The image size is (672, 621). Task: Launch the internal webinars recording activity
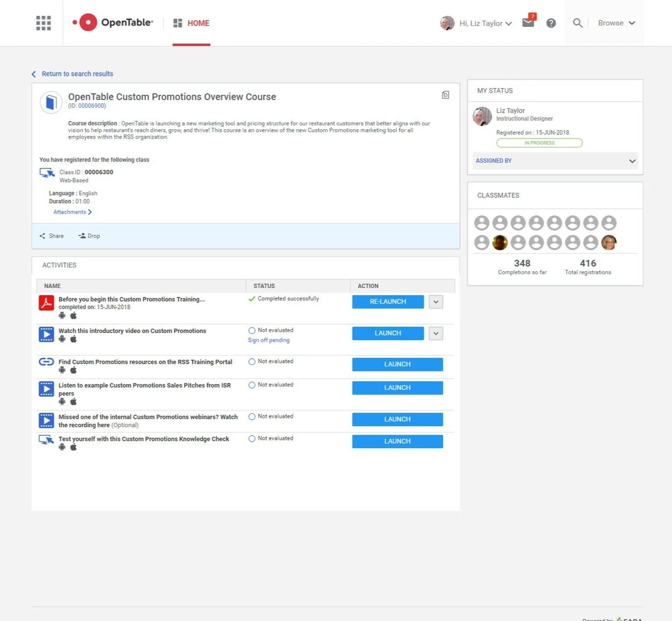[397, 419]
